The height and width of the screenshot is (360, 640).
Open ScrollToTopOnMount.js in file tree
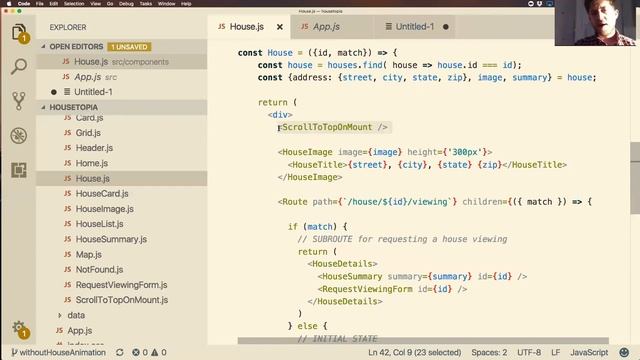click(x=122, y=300)
